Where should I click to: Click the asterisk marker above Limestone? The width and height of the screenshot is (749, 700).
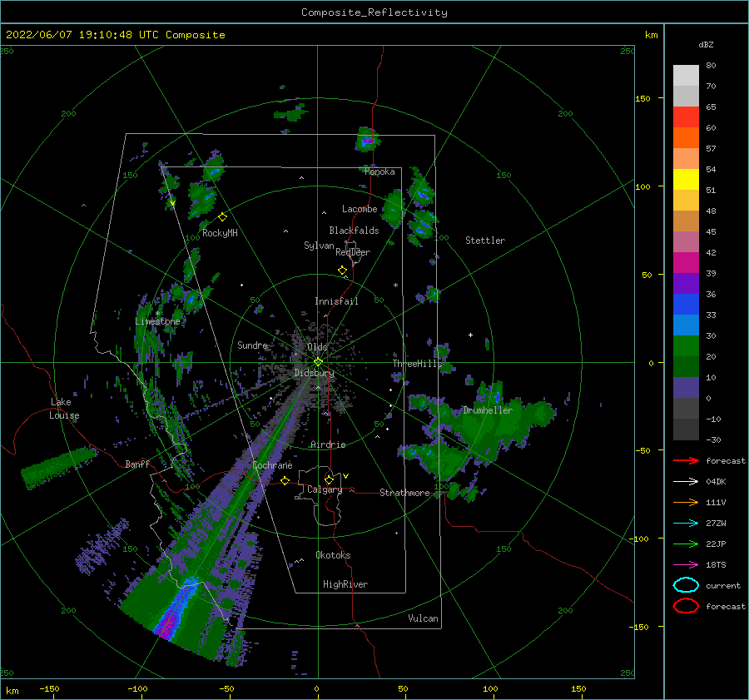click(x=157, y=314)
